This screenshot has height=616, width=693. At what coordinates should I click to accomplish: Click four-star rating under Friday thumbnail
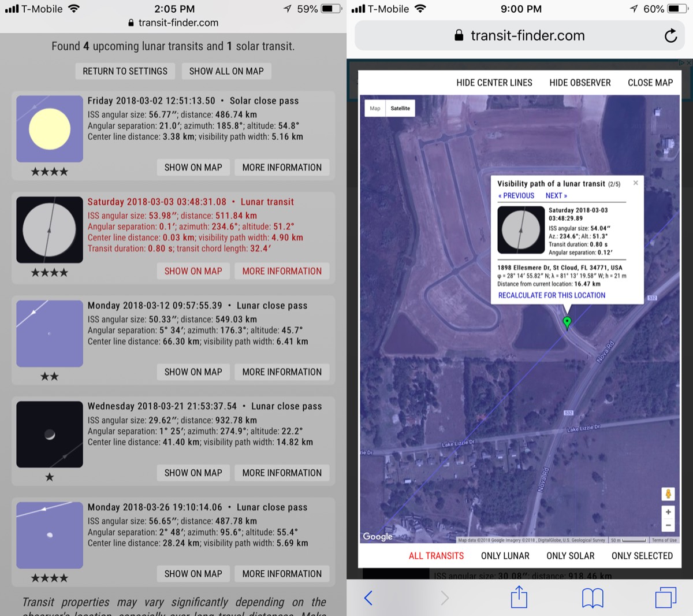pyautogui.click(x=50, y=172)
